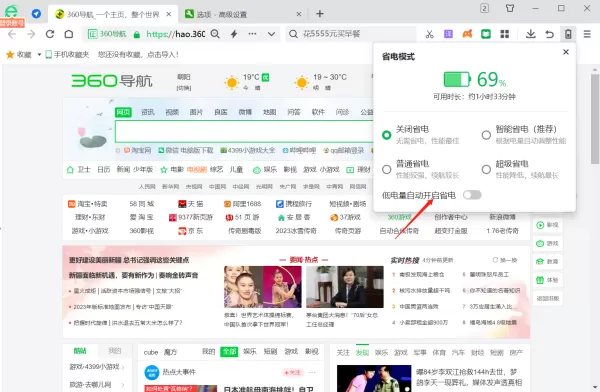Viewport: 600px width, 392px height.
Task: Expand the 游戏-4399小游戏 chevron
Action: coord(123,367)
